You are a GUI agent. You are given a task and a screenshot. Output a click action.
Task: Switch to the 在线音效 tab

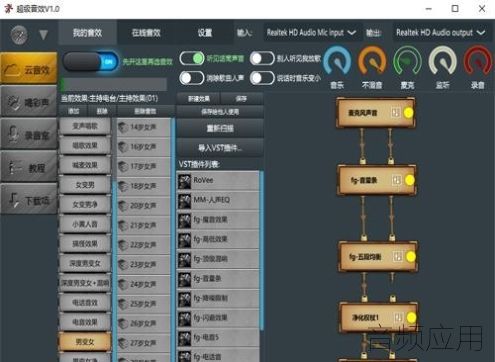pyautogui.click(x=146, y=33)
